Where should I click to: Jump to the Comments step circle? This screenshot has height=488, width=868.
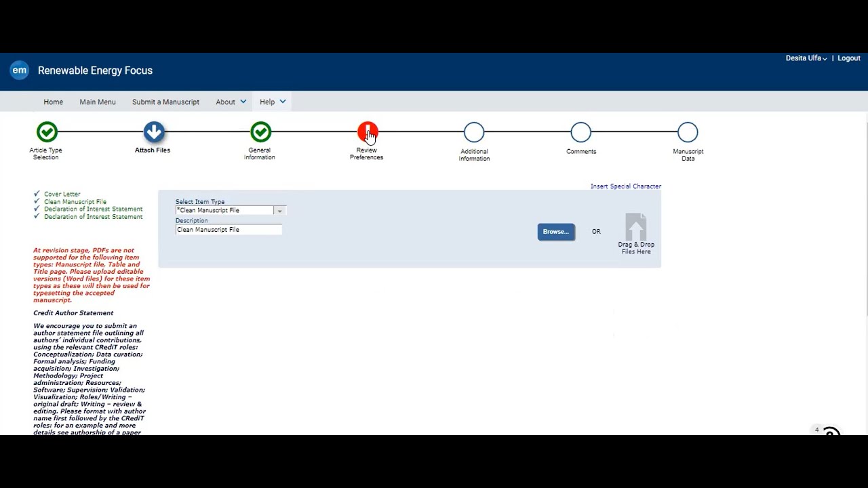581,132
